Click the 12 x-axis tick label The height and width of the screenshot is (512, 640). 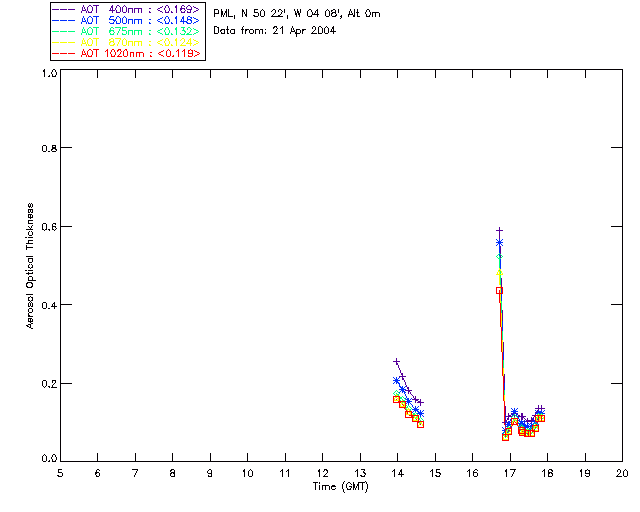coord(322,473)
